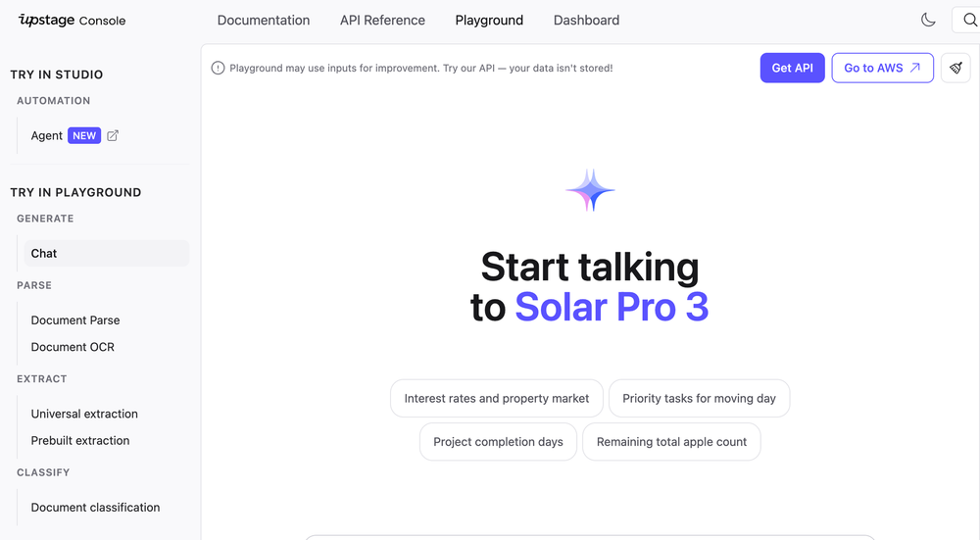Go to the Dashboard tab
Image resolution: width=980 pixels, height=540 pixels.
(x=586, y=20)
